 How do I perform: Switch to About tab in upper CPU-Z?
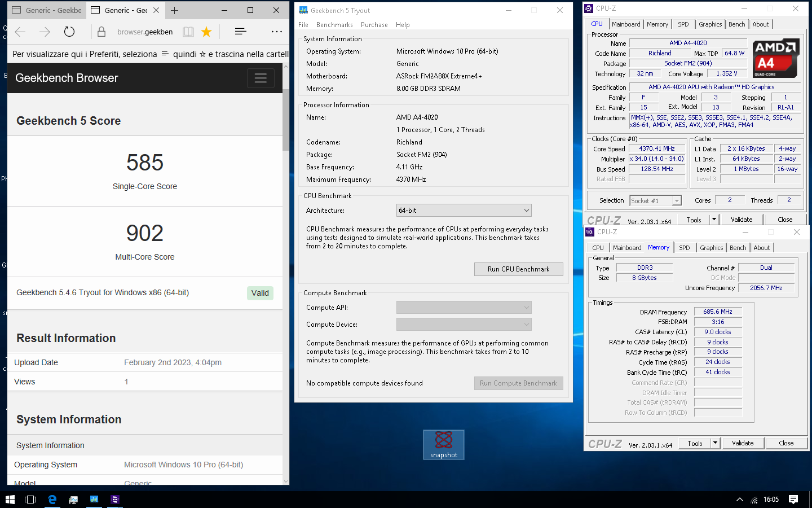tap(761, 24)
